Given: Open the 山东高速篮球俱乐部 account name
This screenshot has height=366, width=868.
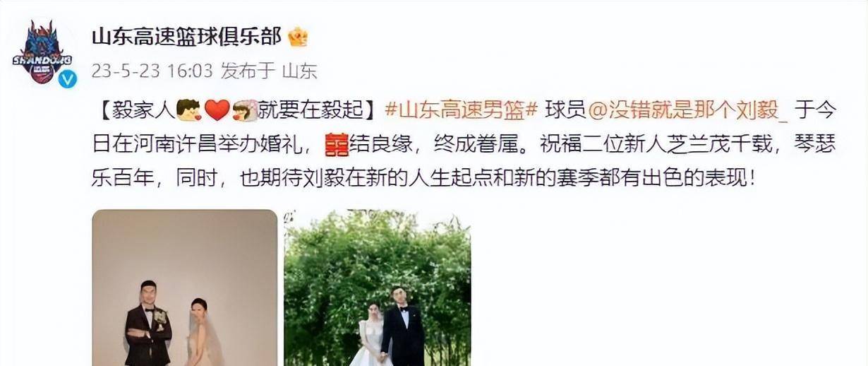Looking at the screenshot, I should [186, 37].
